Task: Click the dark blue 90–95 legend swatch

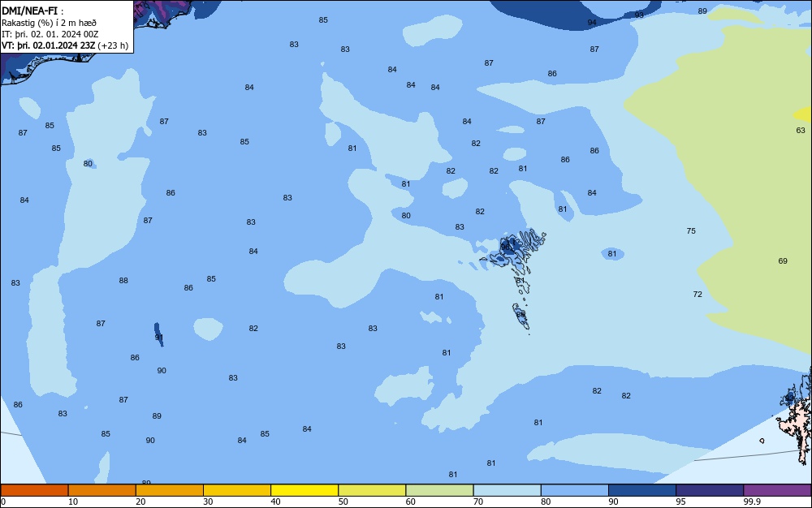Action: pyautogui.click(x=642, y=490)
